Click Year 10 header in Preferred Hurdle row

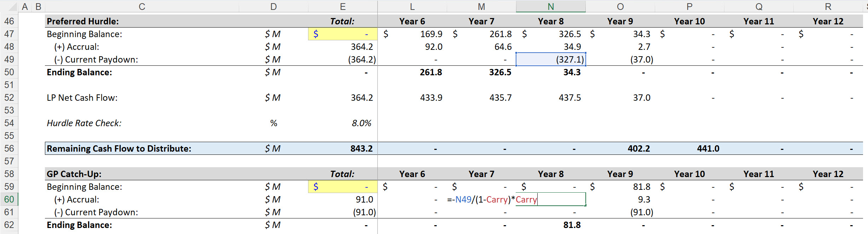tap(689, 21)
